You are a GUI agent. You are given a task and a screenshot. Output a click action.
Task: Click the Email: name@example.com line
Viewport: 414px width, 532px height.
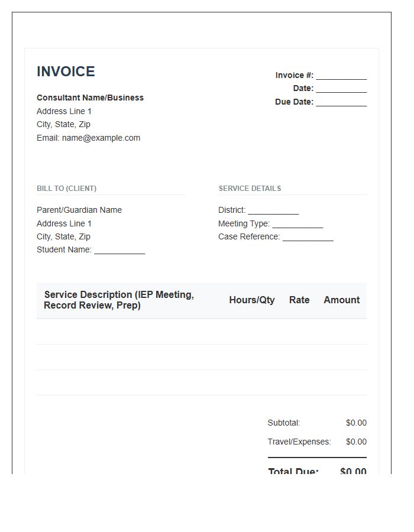click(88, 138)
